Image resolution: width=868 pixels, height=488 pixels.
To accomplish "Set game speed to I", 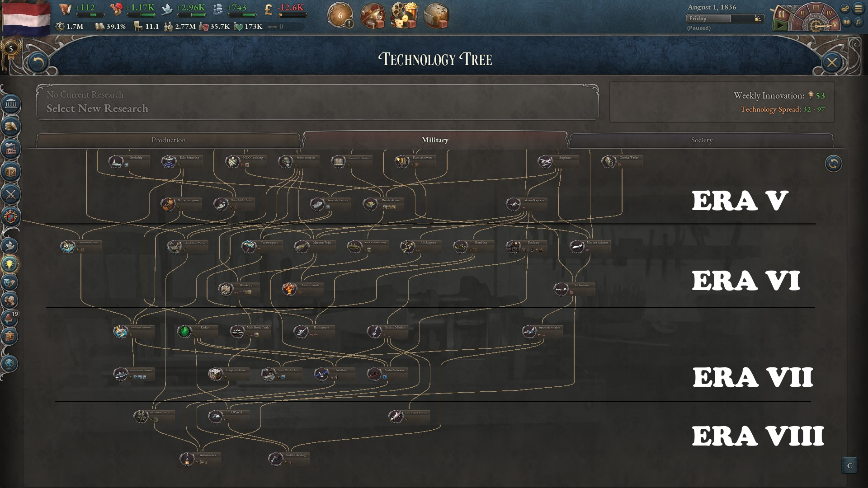I will point(797,25).
